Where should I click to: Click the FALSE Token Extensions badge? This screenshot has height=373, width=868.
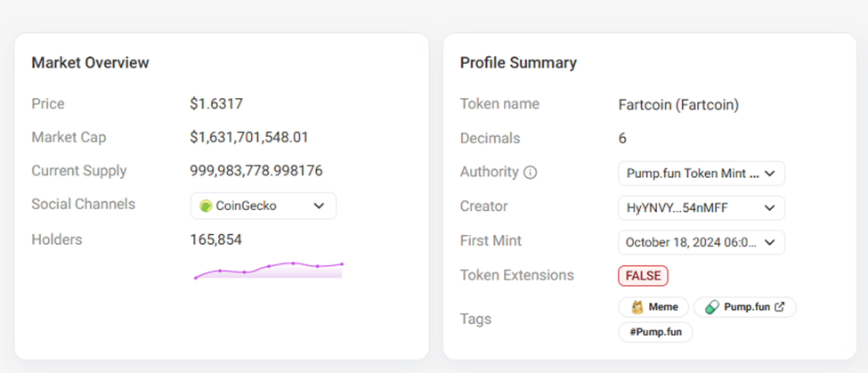[643, 276]
